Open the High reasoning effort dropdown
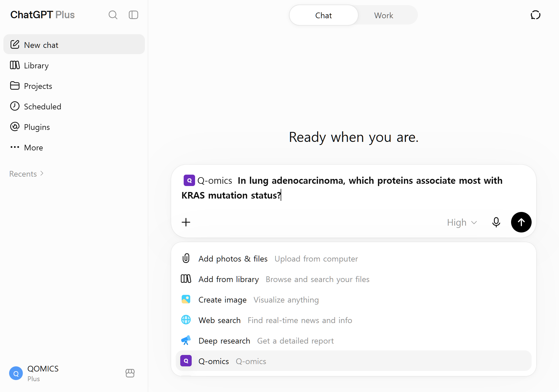The height and width of the screenshot is (392, 559). pos(462,222)
